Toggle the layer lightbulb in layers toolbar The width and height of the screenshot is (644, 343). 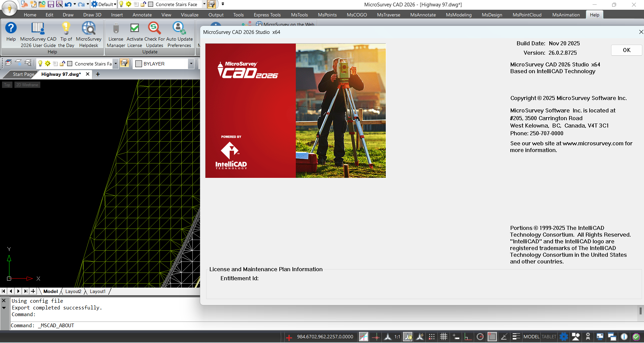click(x=40, y=63)
